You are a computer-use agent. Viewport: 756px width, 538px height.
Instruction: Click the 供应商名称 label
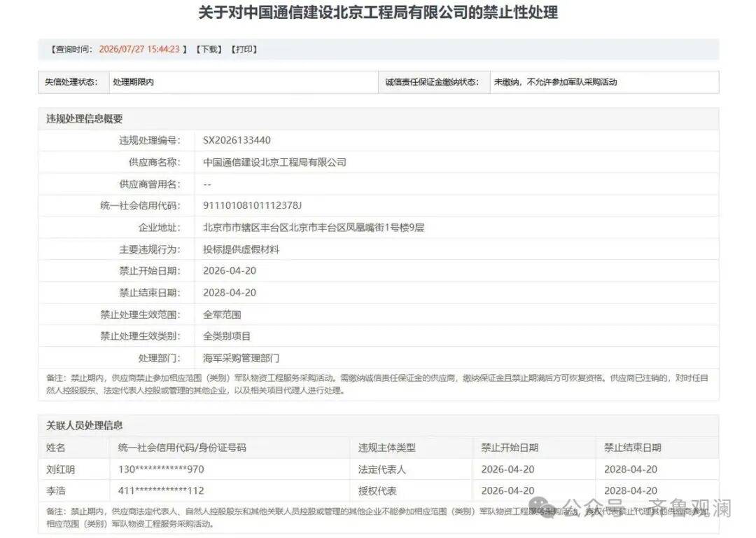(154, 162)
